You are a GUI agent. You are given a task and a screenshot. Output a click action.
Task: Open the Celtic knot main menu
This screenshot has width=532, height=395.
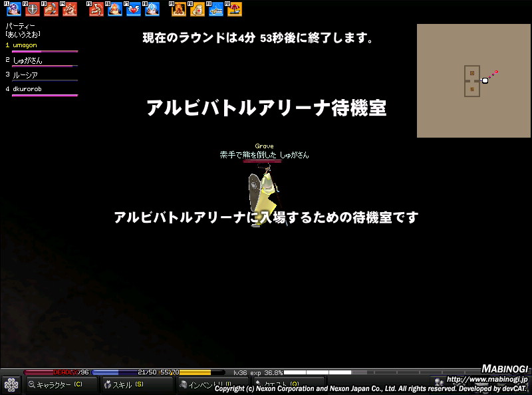coord(11,385)
